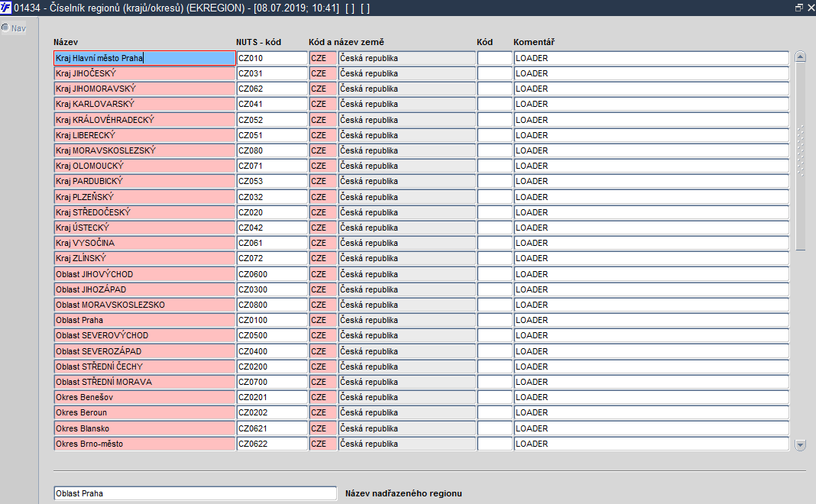The image size is (816, 504).
Task: Click Oblast SEVEROZÁPAD name cell
Action: click(x=144, y=351)
